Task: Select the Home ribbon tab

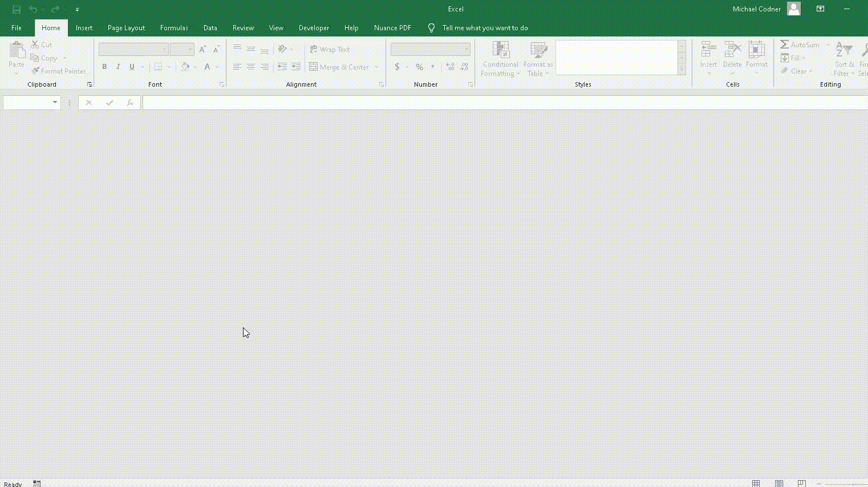Action: click(51, 28)
